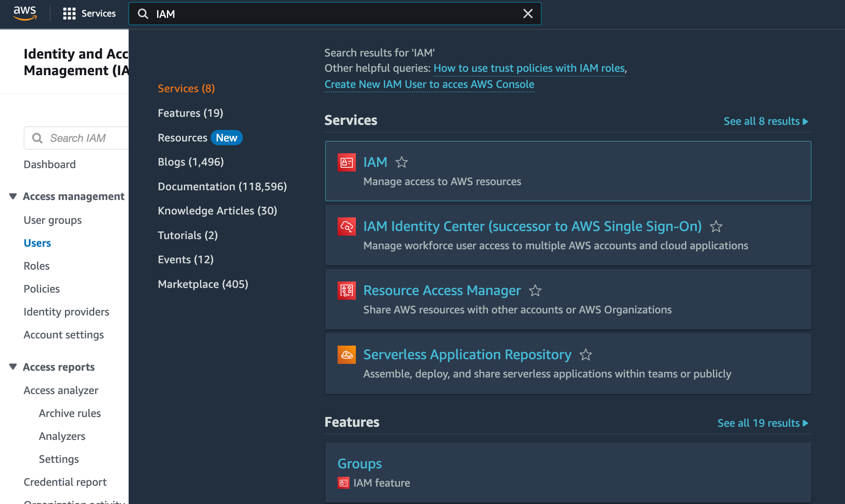Click the Serverless Application Repository icon
Viewport: 845px width, 504px height.
click(346, 355)
